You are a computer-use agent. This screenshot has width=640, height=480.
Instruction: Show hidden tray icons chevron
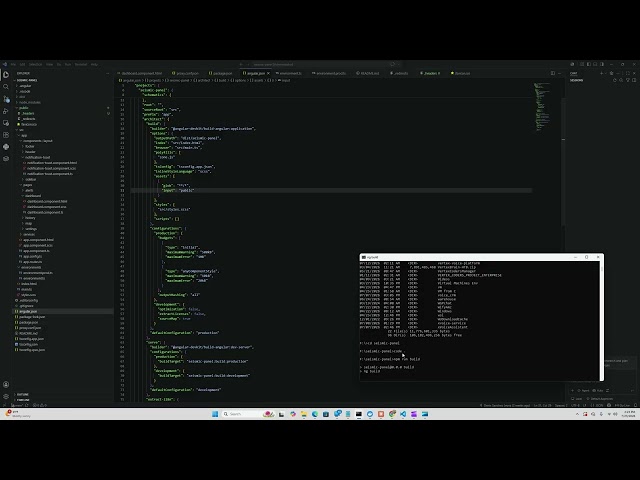pyautogui.click(x=577, y=414)
